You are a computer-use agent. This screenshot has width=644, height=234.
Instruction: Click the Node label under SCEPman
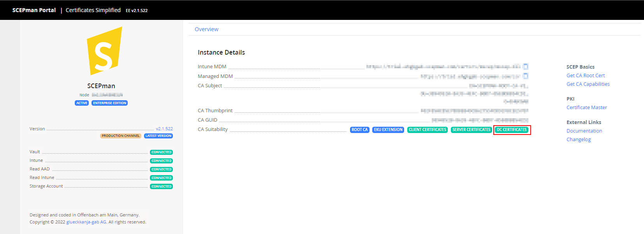click(84, 95)
